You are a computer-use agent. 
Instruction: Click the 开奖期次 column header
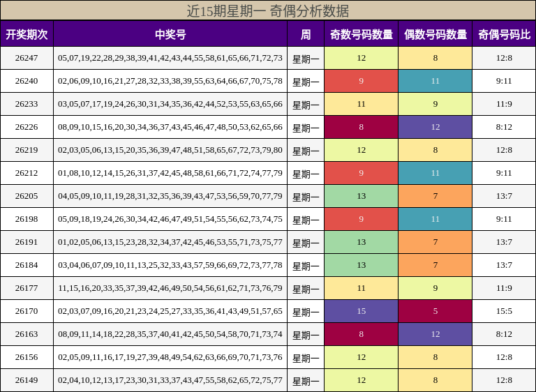click(27, 34)
